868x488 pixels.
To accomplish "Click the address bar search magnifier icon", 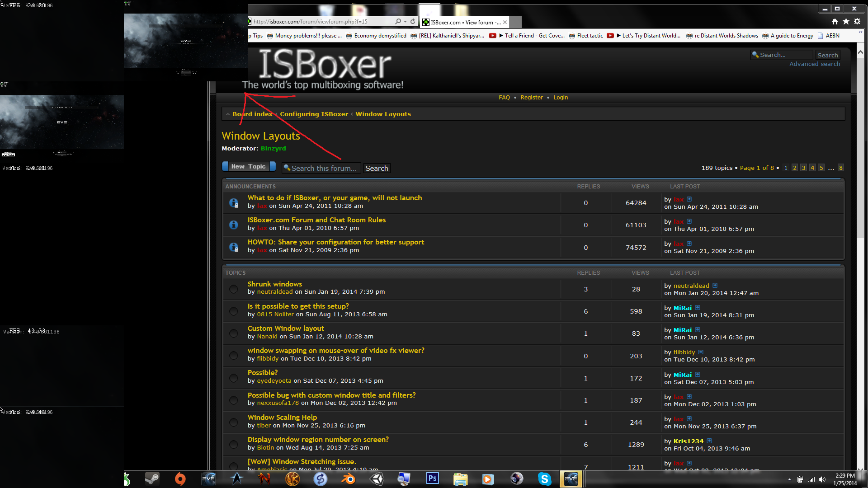I will coord(398,21).
